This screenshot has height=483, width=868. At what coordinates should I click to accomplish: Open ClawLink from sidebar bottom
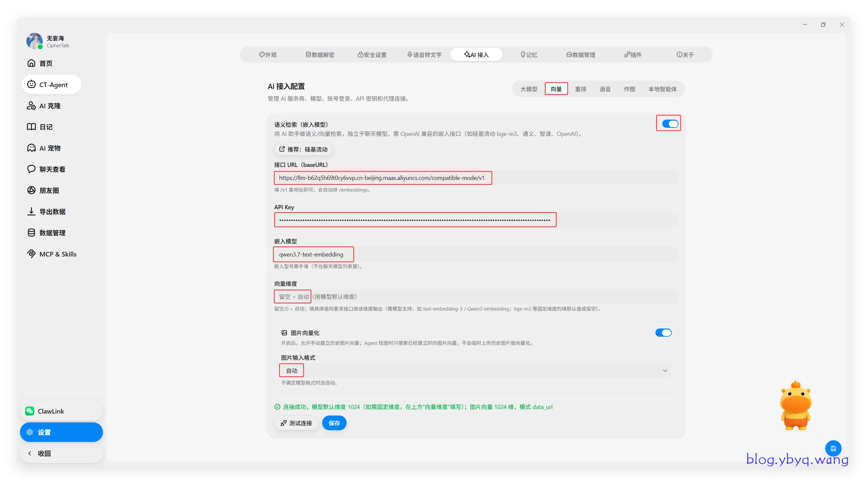click(x=61, y=411)
